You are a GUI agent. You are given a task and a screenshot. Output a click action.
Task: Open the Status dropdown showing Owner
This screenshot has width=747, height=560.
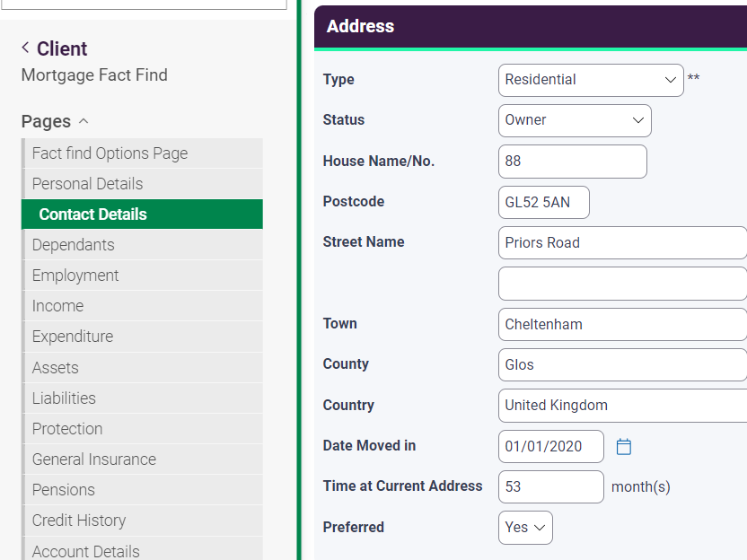pyautogui.click(x=575, y=120)
